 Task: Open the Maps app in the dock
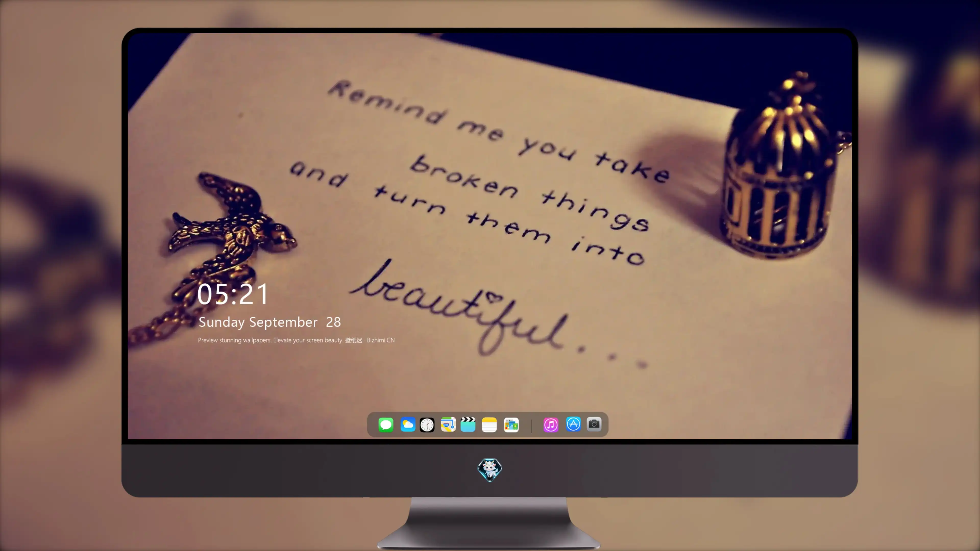pyautogui.click(x=448, y=424)
